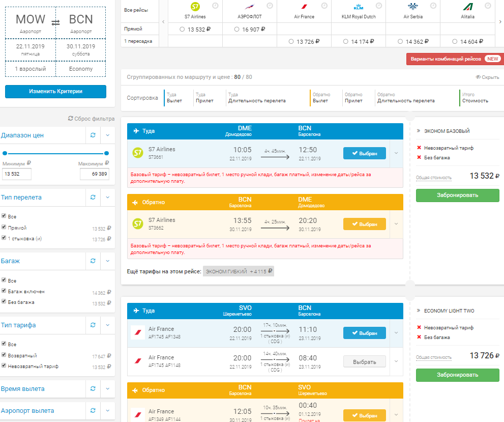Image resolution: width=504 pixels, height=422 pixels.
Task: Click the clock icon in the Air Serbia column
Action: [433, 6]
